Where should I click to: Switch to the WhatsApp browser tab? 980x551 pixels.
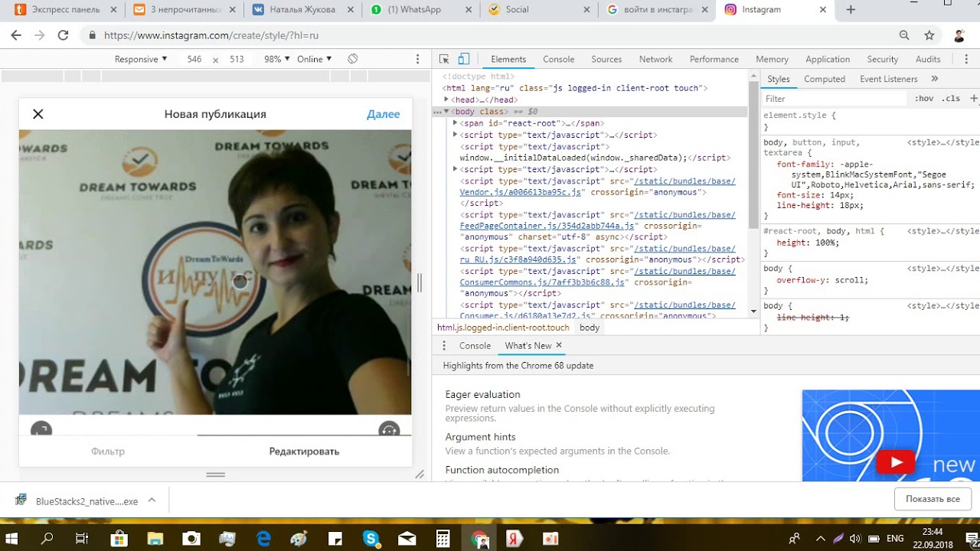[x=413, y=10]
